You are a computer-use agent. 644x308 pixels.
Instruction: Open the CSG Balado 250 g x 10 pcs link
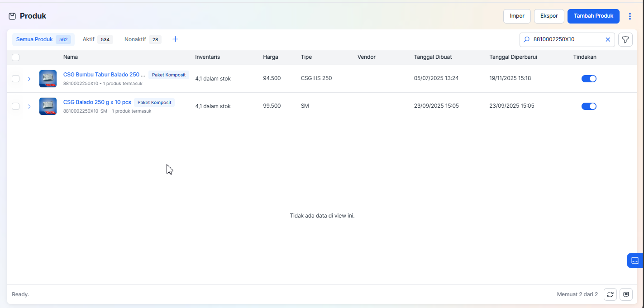pos(97,102)
